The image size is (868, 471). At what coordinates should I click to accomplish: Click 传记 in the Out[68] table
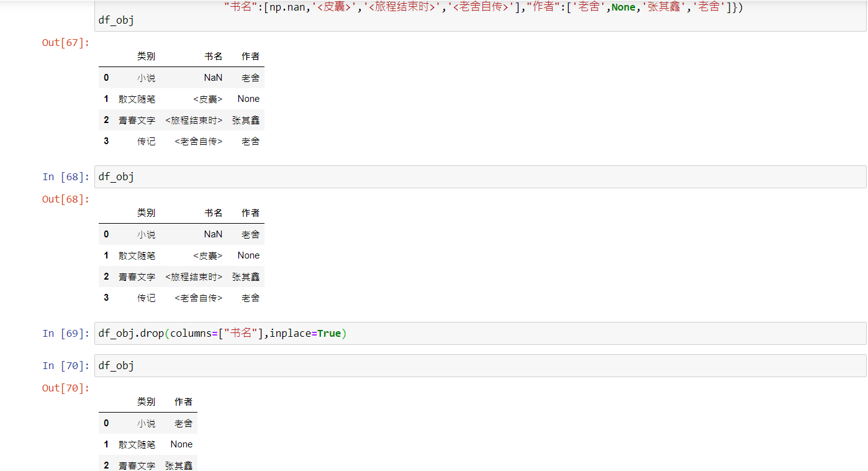(x=147, y=298)
